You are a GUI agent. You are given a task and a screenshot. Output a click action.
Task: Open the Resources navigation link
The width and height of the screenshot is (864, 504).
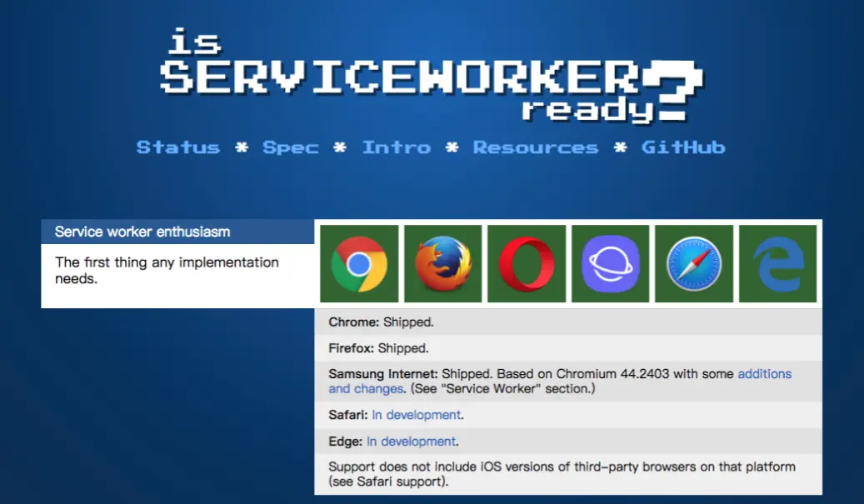point(536,147)
